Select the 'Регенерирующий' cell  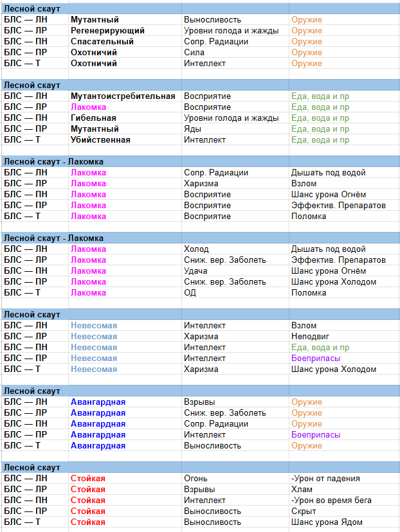coord(125,31)
